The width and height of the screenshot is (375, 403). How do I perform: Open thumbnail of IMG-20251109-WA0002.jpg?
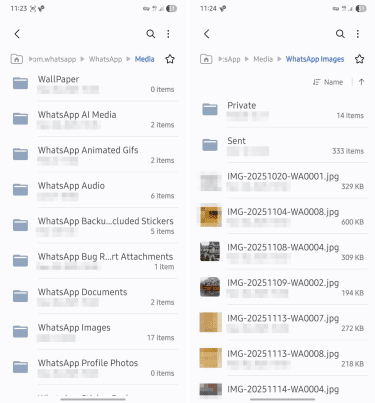[210, 287]
